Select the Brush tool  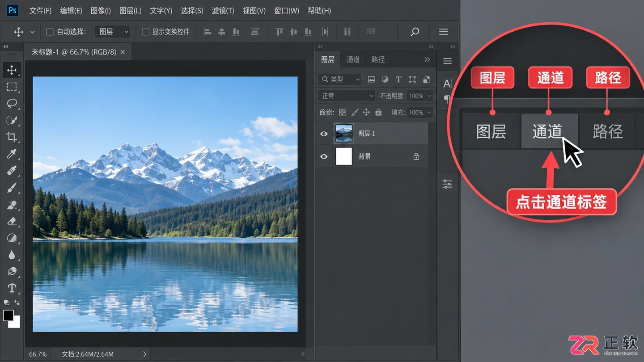[x=12, y=188]
